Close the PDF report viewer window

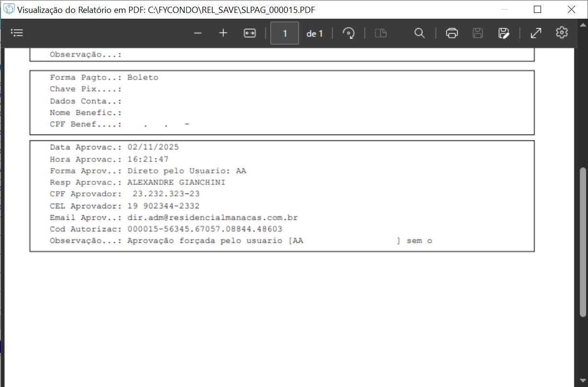point(571,10)
